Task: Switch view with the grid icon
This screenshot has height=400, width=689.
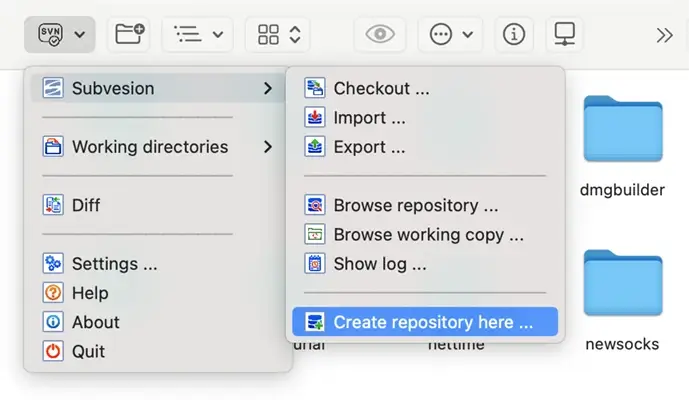Action: pyautogui.click(x=268, y=34)
